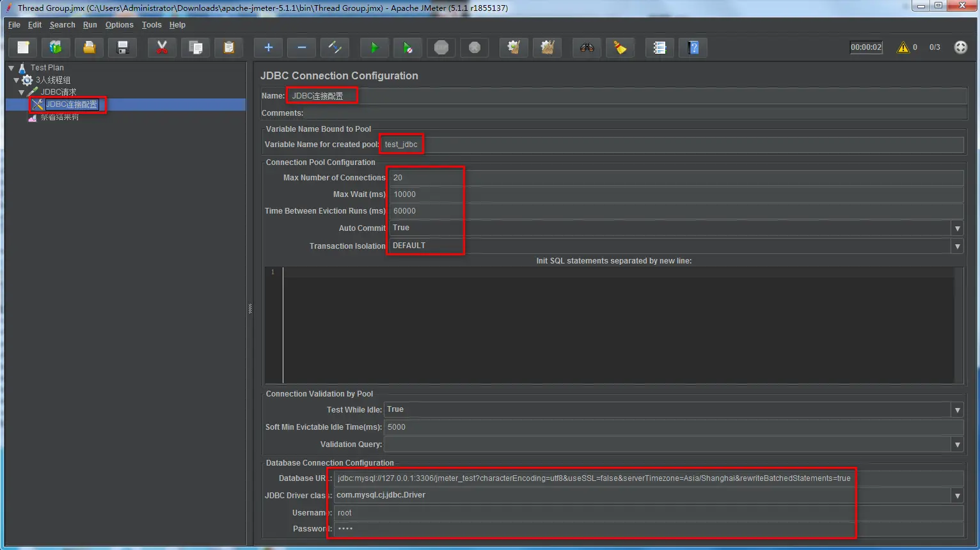Open the Options menu
The width and height of the screenshot is (980, 550).
(120, 25)
